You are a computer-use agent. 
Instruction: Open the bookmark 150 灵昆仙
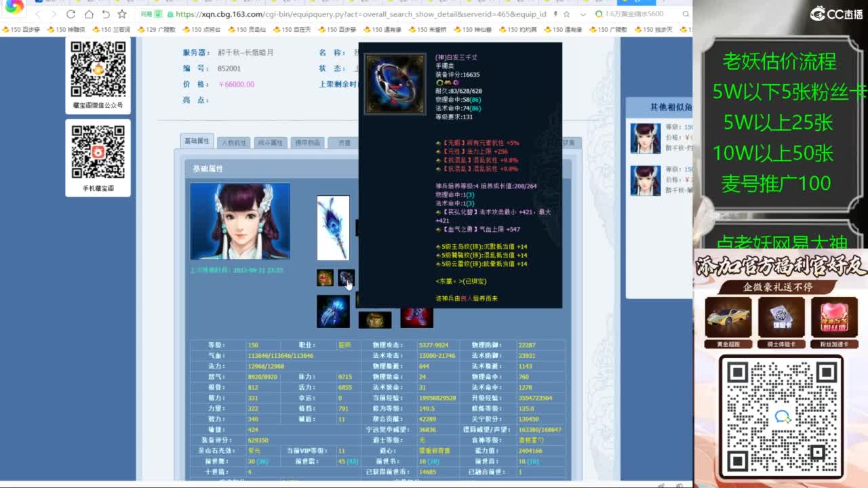coord(247,29)
